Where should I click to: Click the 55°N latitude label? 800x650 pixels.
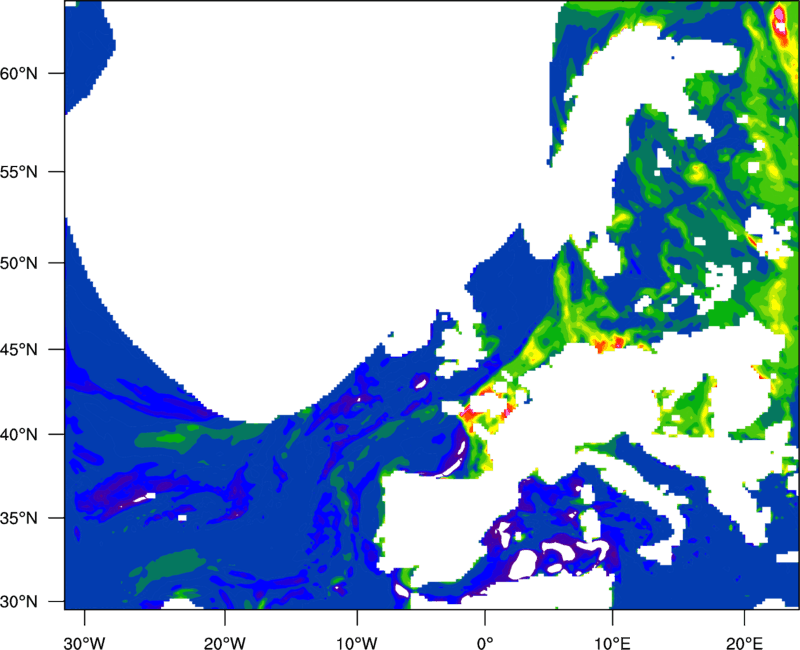[19, 172]
